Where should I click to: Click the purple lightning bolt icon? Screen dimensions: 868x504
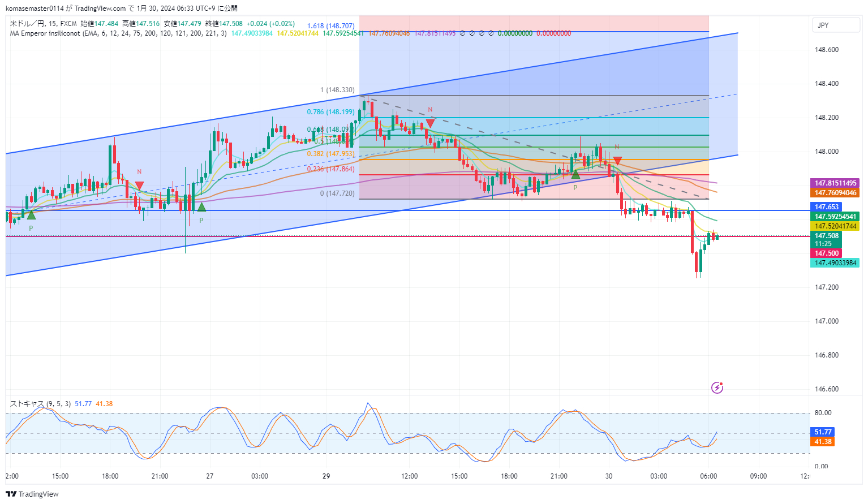(717, 387)
